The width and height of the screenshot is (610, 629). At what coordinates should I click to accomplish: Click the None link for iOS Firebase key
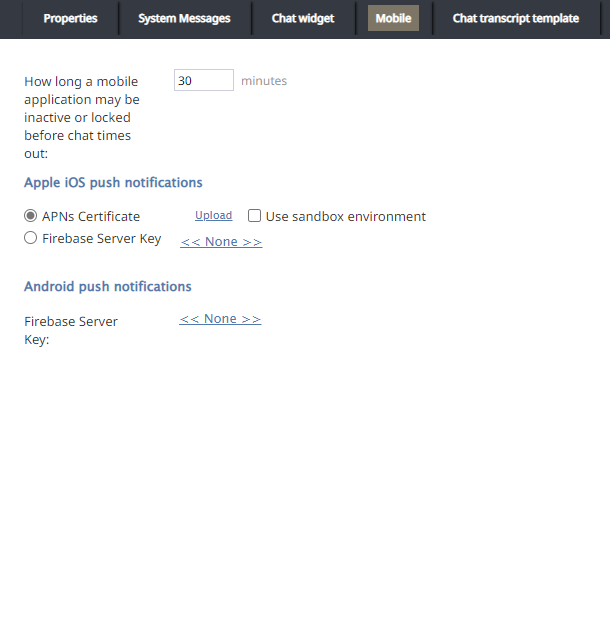coord(221,242)
